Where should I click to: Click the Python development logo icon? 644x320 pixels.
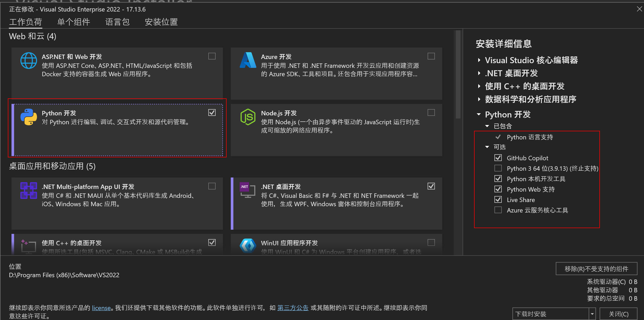(28, 117)
